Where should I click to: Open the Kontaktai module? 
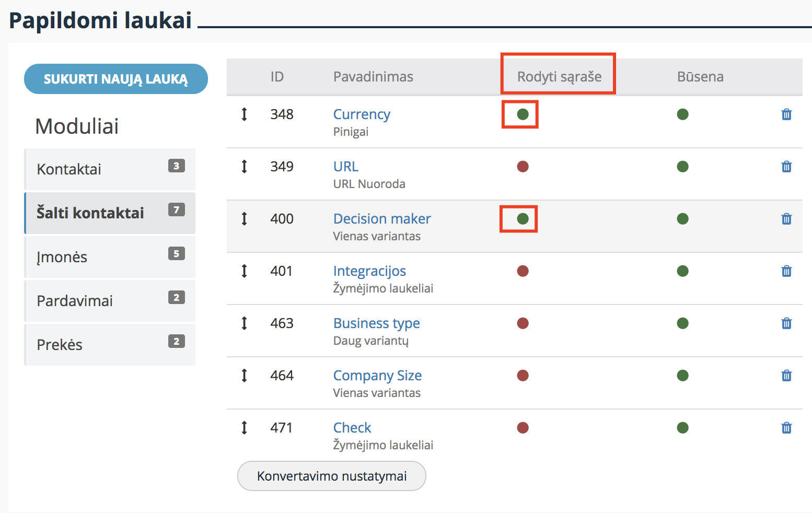point(110,169)
